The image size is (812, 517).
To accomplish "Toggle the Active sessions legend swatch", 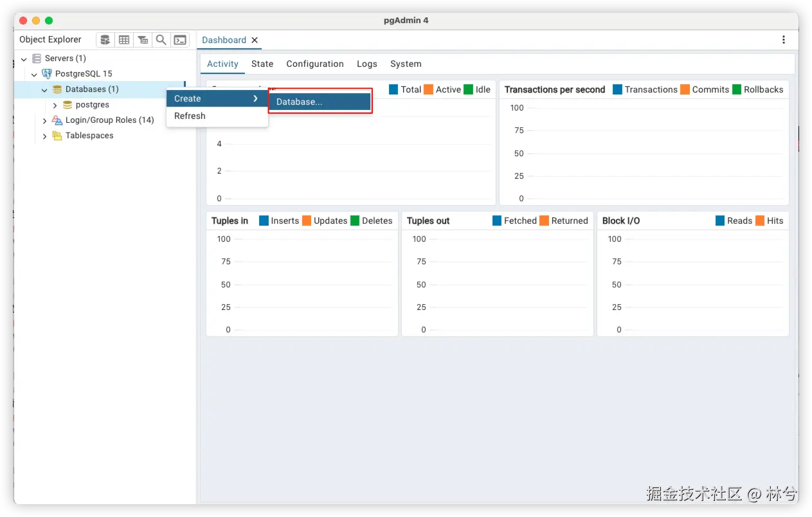I will pyautogui.click(x=428, y=89).
